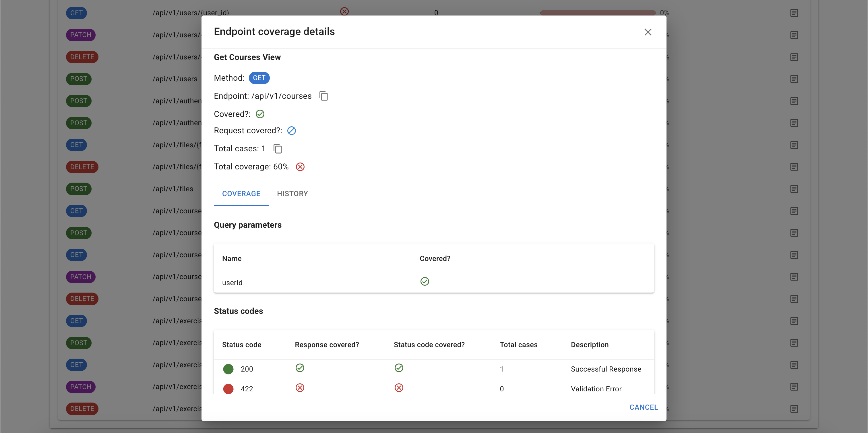Click the '200' status code value

click(247, 369)
